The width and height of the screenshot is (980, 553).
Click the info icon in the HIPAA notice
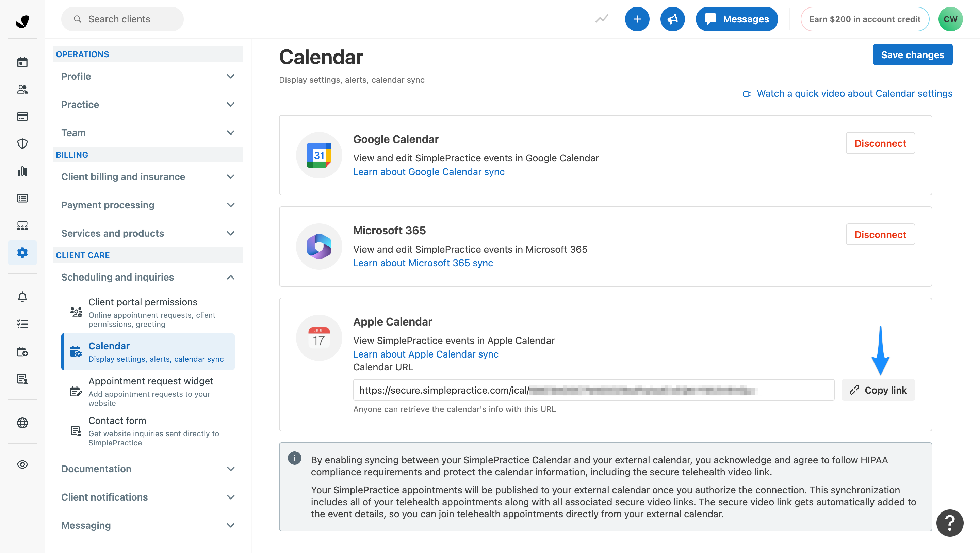tap(294, 458)
